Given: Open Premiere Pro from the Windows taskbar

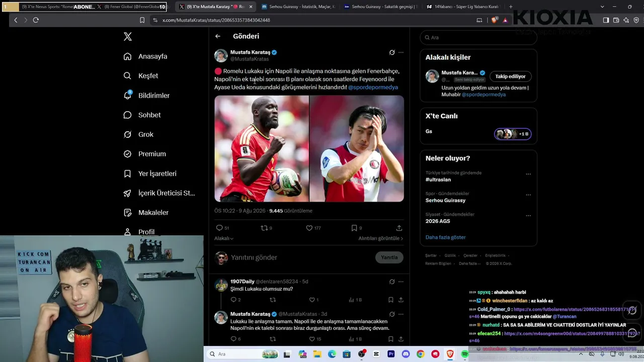Looking at the screenshot, I should (x=391, y=354).
